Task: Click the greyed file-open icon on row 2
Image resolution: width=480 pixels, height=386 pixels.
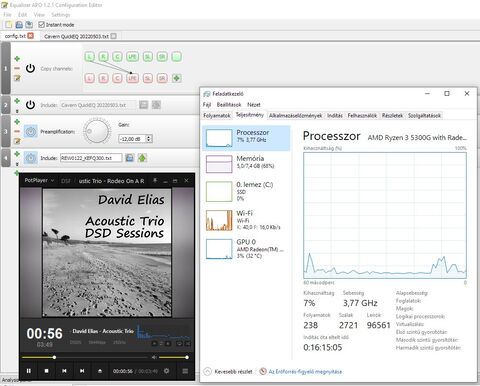Action: tap(144, 105)
